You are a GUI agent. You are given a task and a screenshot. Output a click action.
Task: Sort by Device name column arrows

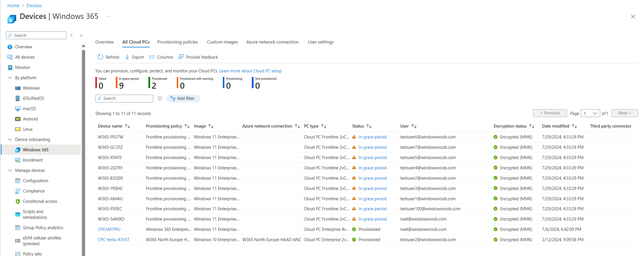pyautogui.click(x=128, y=126)
